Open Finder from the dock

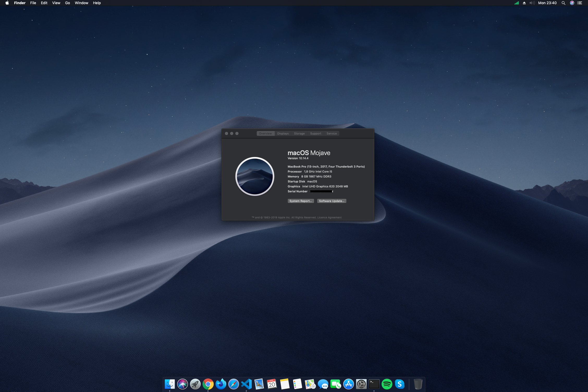pyautogui.click(x=171, y=384)
